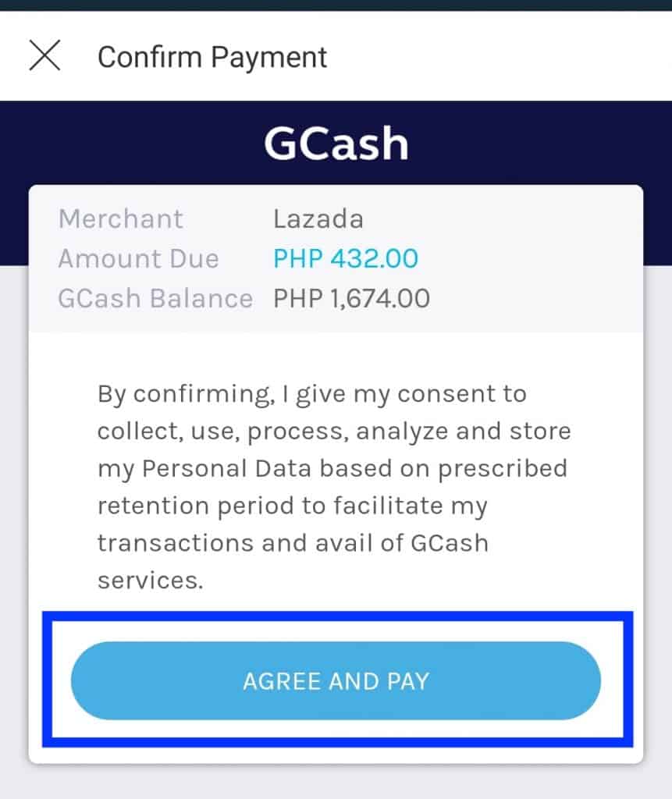Click the 'By confirming' opening consent line
The height and width of the screenshot is (799, 672).
pyautogui.click(x=311, y=393)
